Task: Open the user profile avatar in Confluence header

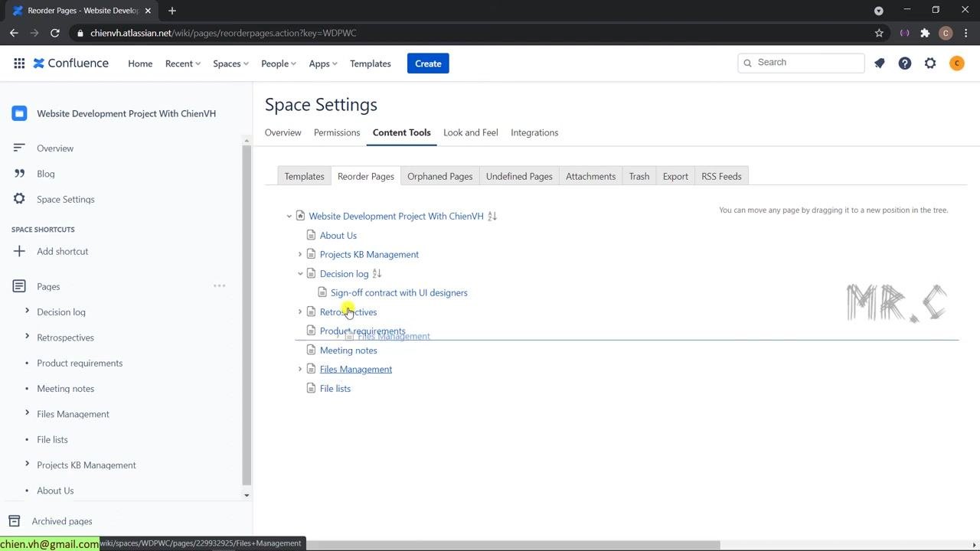Action: [956, 64]
